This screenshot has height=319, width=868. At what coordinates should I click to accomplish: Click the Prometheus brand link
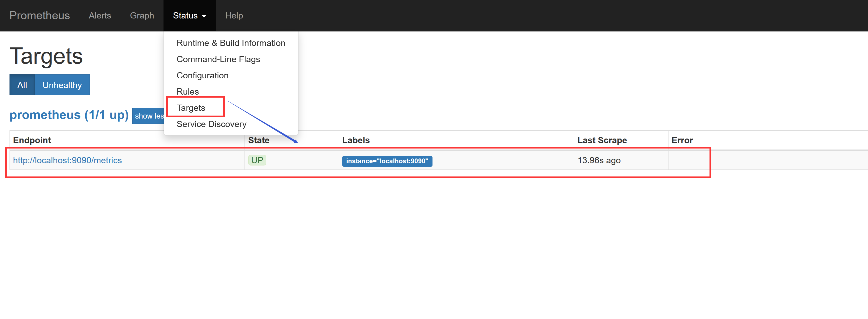[39, 15]
